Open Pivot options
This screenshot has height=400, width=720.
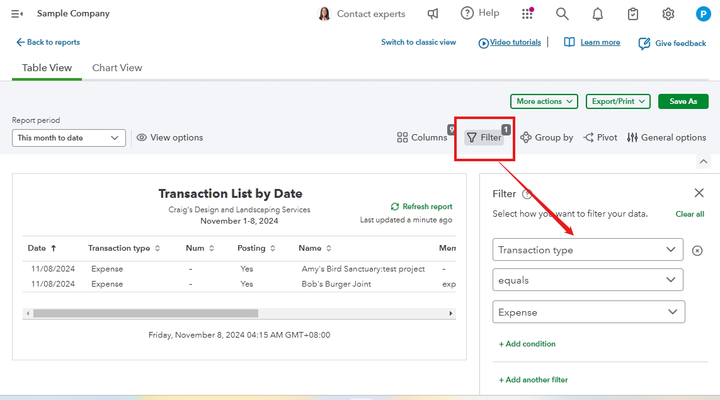click(x=600, y=138)
